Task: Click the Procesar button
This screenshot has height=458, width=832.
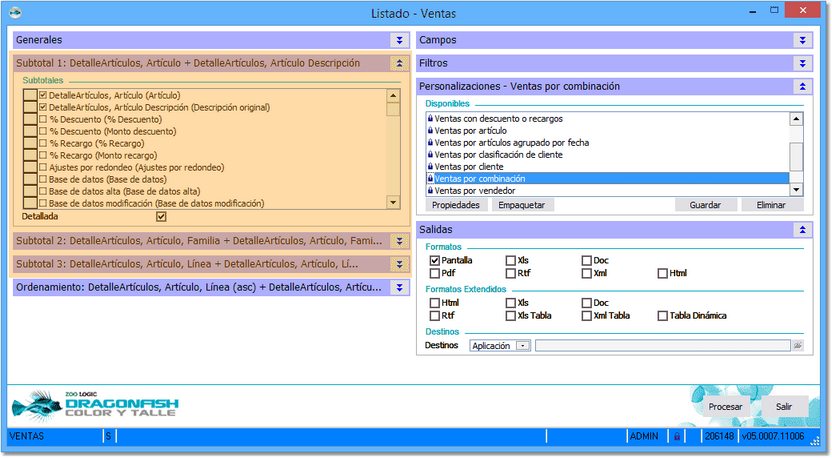Action: tap(725, 407)
